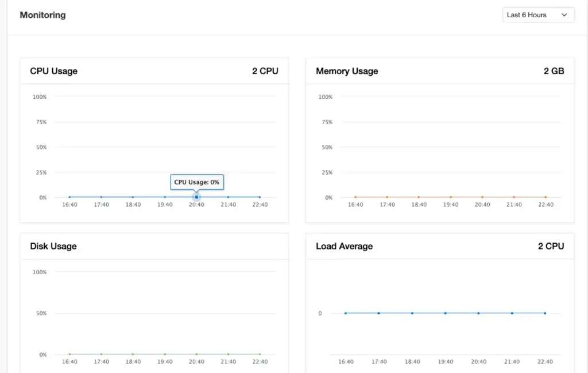Click the 18:40 data point on Disk Usage chart
The image size is (588, 373).
[133, 354]
